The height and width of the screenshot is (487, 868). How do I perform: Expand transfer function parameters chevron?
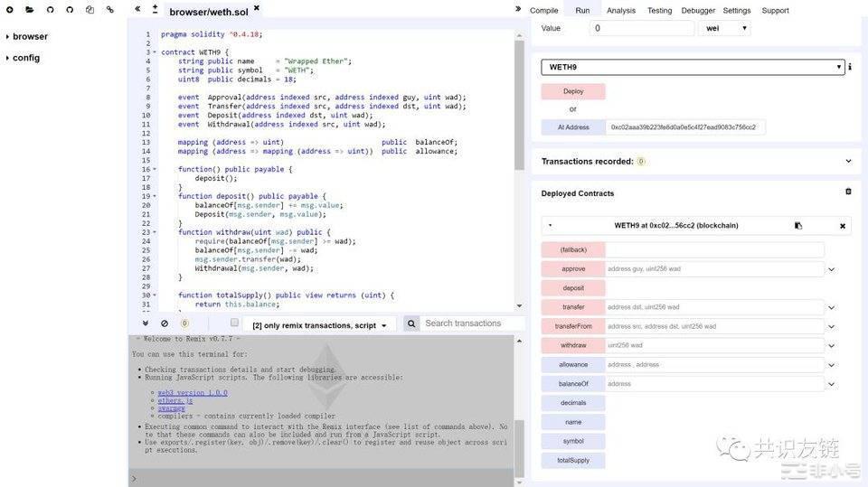coord(831,308)
